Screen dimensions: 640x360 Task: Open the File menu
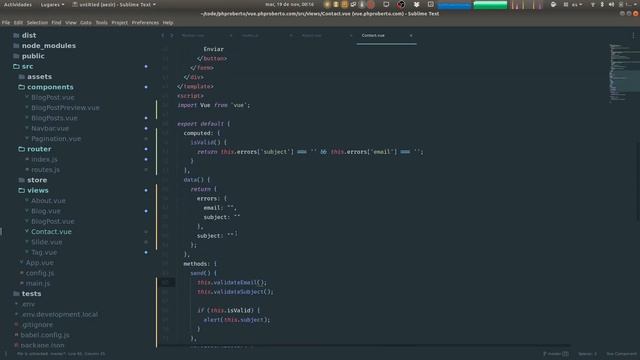[x=6, y=23]
